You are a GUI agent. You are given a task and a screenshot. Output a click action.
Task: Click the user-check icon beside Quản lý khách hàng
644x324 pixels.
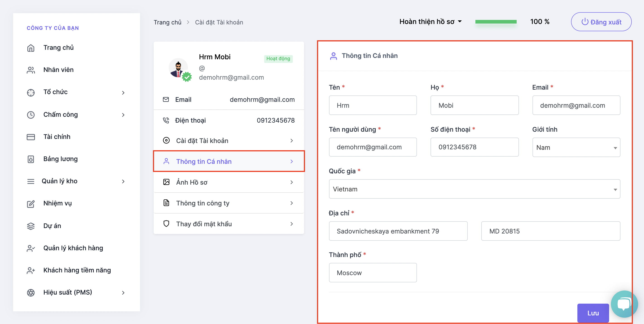point(31,248)
